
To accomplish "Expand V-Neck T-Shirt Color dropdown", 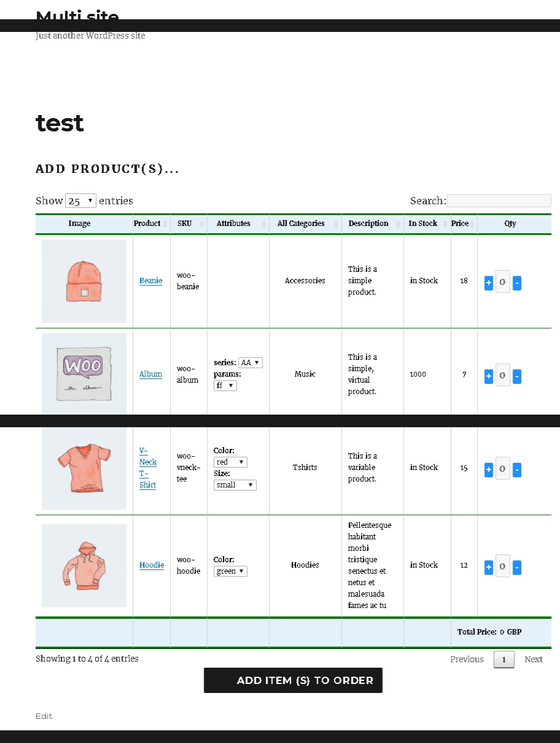I will (230, 462).
